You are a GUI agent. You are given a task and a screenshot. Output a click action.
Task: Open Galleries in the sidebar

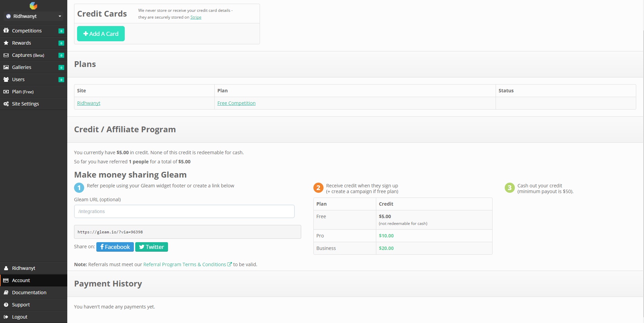(x=33, y=67)
